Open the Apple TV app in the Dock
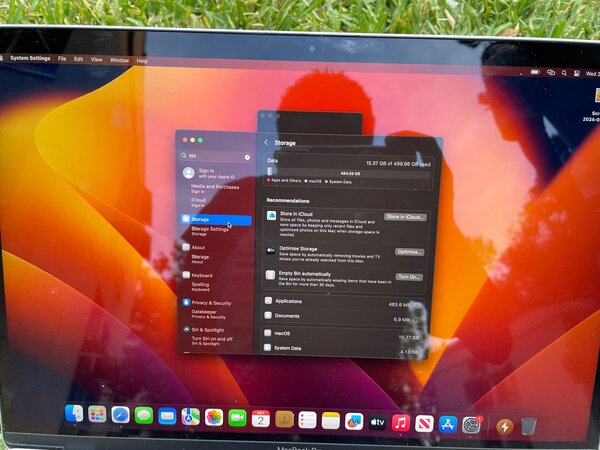Image resolution: width=600 pixels, height=450 pixels. pyautogui.click(x=377, y=422)
